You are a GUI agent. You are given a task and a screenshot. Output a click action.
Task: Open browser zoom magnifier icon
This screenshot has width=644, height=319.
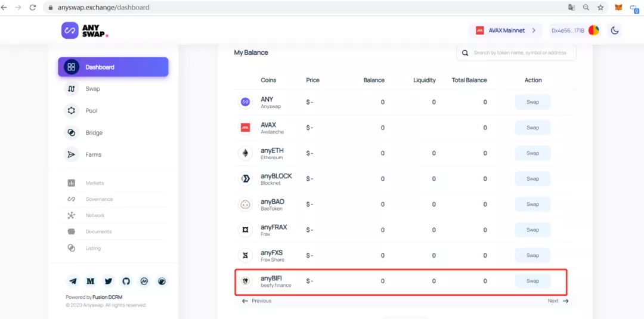pyautogui.click(x=586, y=7)
